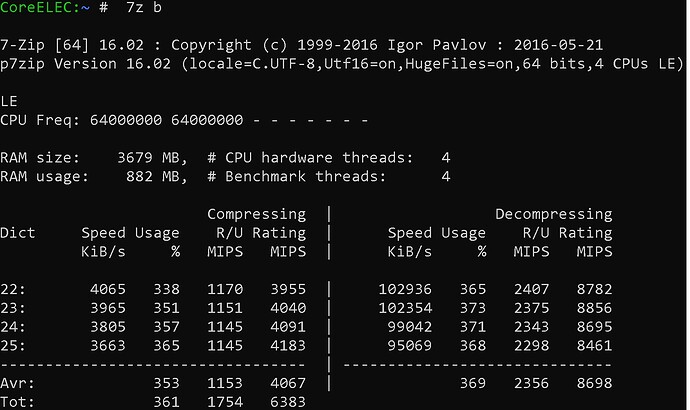This screenshot has width=690, height=410.
Task: Click the typed "7z b" command
Action: coord(144,8)
